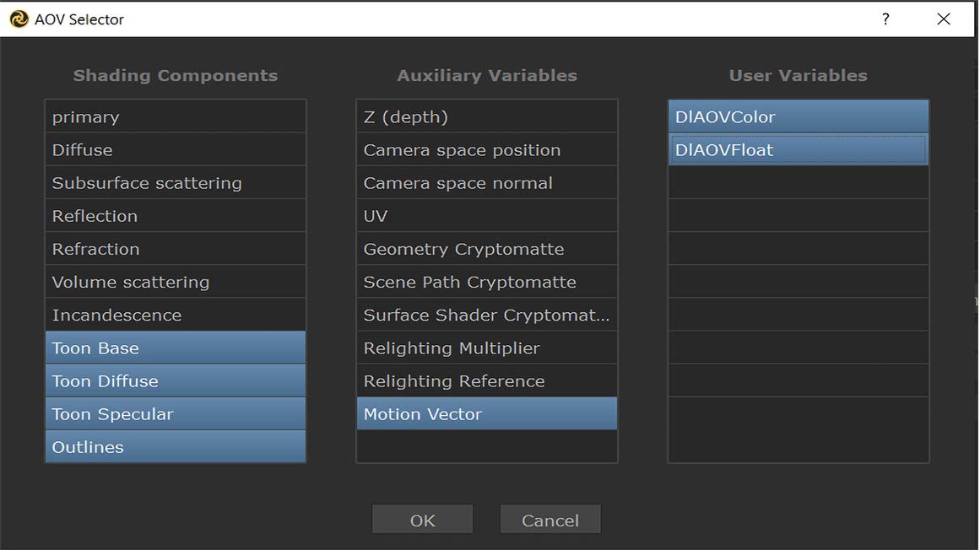Choose Camera space normal
Viewport: 980px width, 550px height.
[486, 183]
